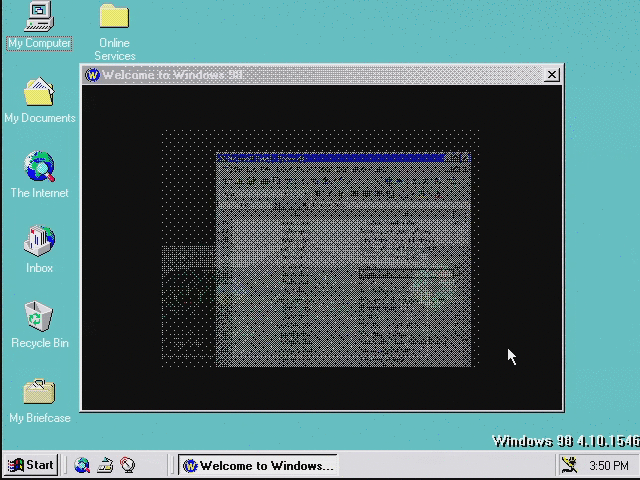
Task: Click the Welcome to Windows taskbar button
Action: (258, 465)
